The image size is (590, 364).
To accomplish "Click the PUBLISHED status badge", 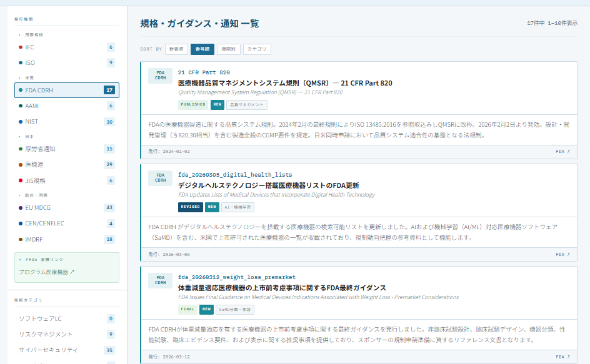I will point(193,104).
